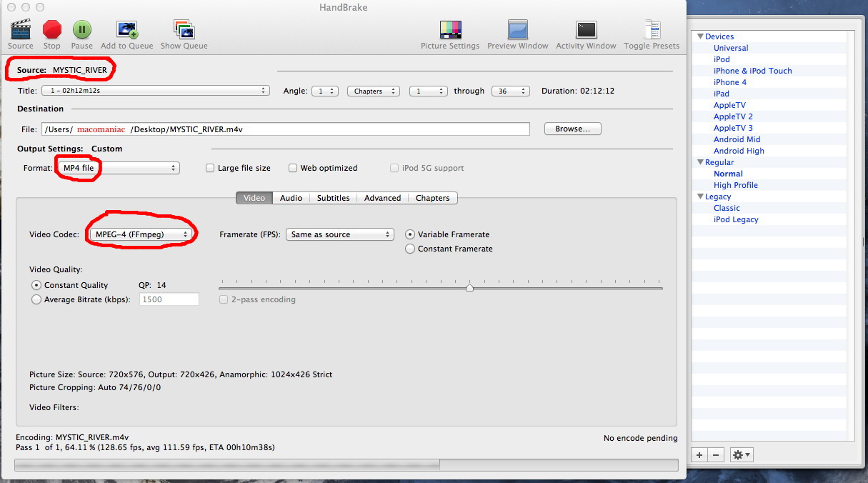Select the Classic preset
868x483 pixels.
pos(727,208)
